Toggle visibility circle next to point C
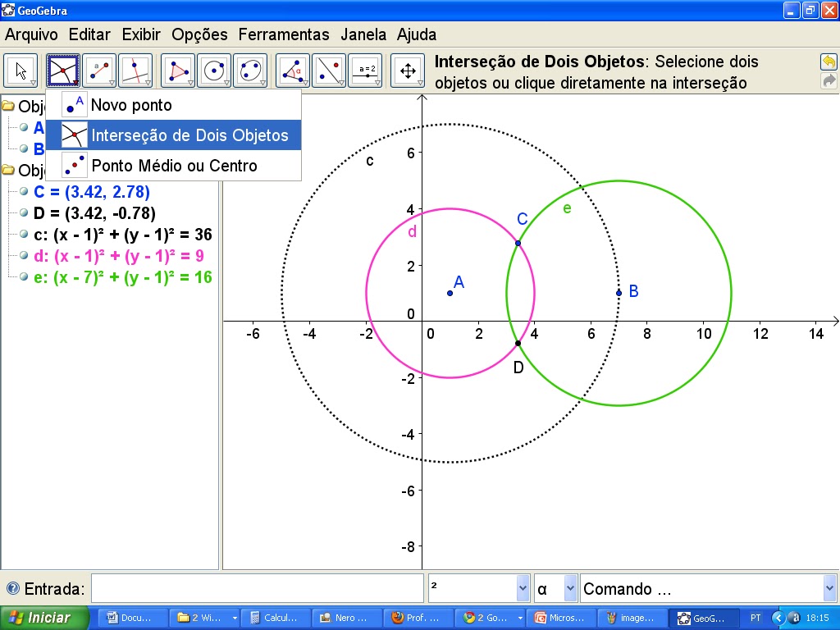The image size is (840, 630). [24, 191]
